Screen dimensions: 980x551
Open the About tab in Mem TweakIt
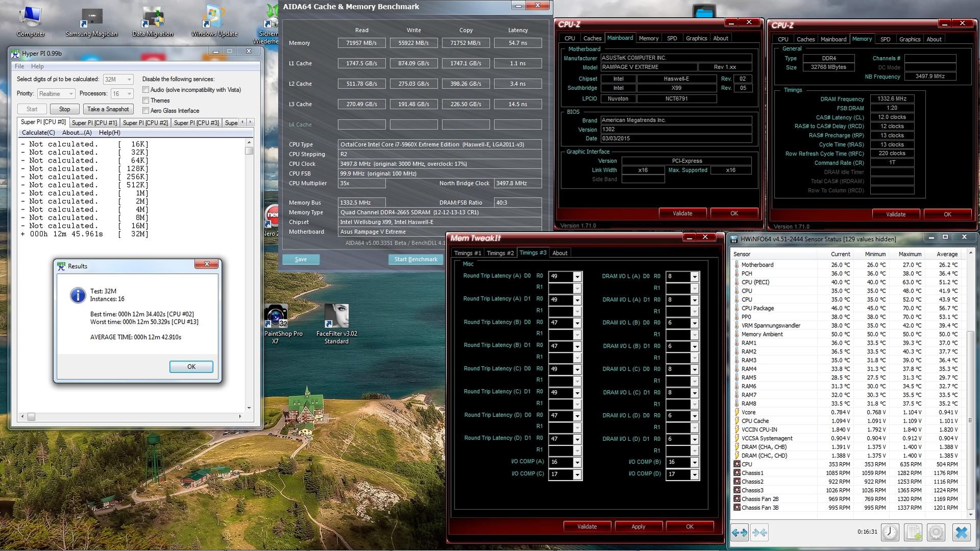pos(560,253)
